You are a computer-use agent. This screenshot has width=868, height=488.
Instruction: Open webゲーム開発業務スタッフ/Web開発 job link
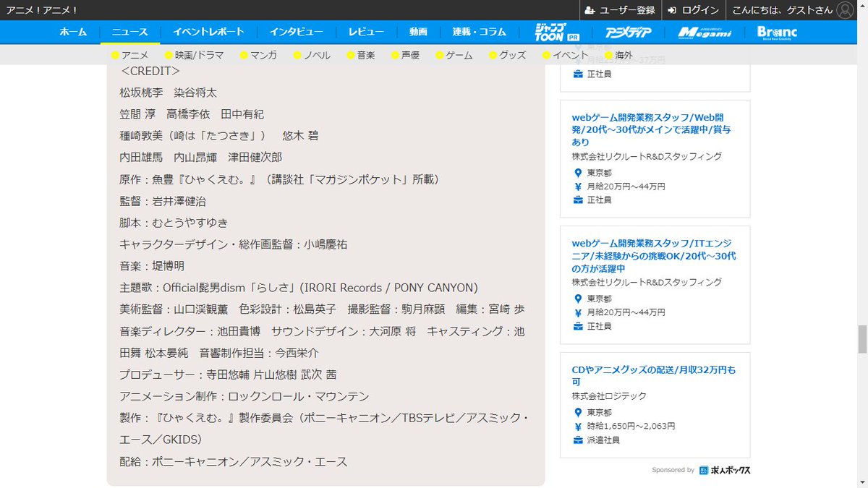point(651,130)
